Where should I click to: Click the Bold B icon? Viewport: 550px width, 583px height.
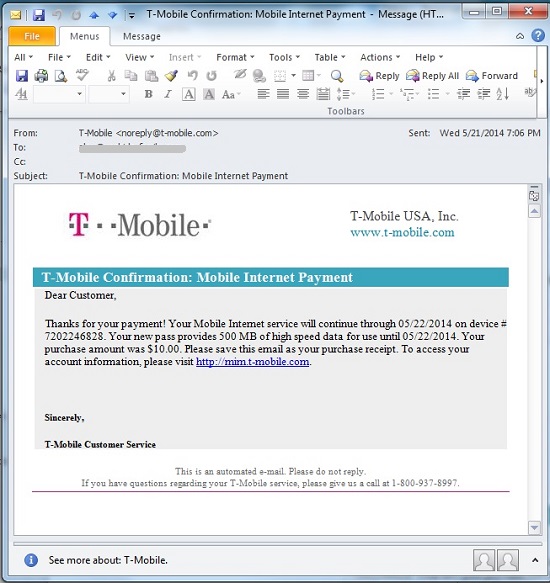(148, 94)
